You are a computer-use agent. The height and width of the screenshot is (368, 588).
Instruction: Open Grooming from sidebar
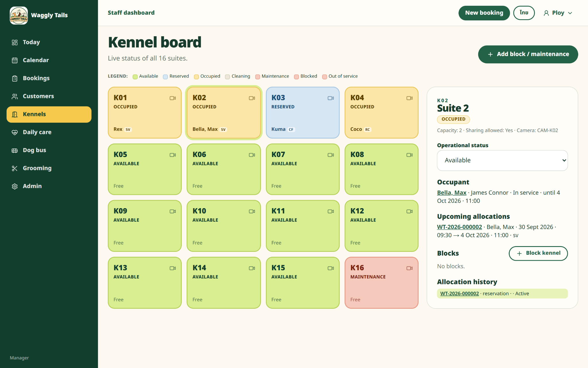[x=49, y=168]
